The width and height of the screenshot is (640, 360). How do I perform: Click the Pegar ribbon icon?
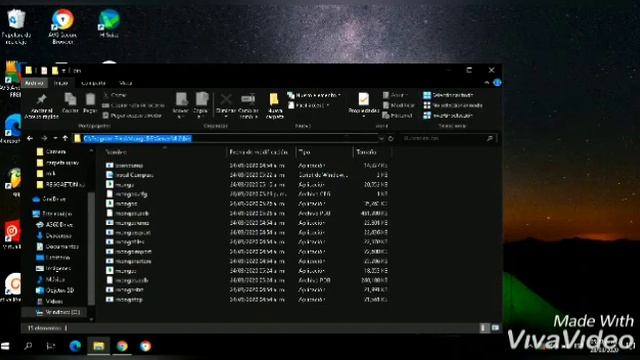[90, 103]
